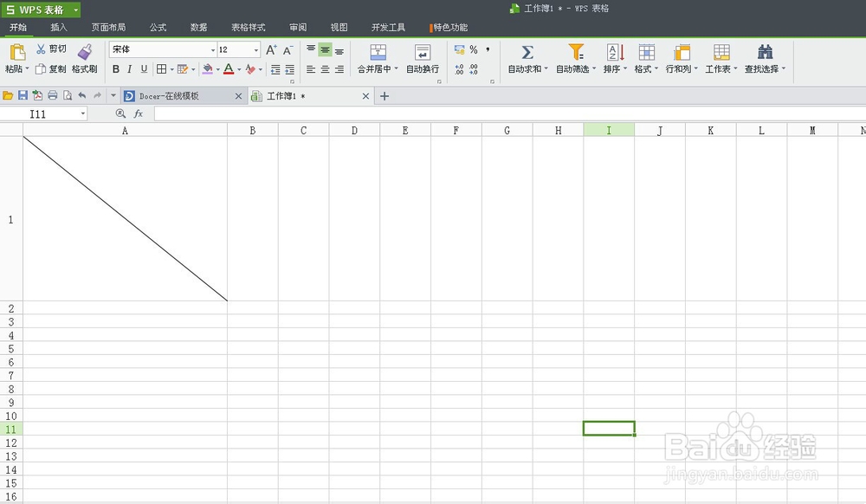Click the percent style icon

tap(474, 49)
